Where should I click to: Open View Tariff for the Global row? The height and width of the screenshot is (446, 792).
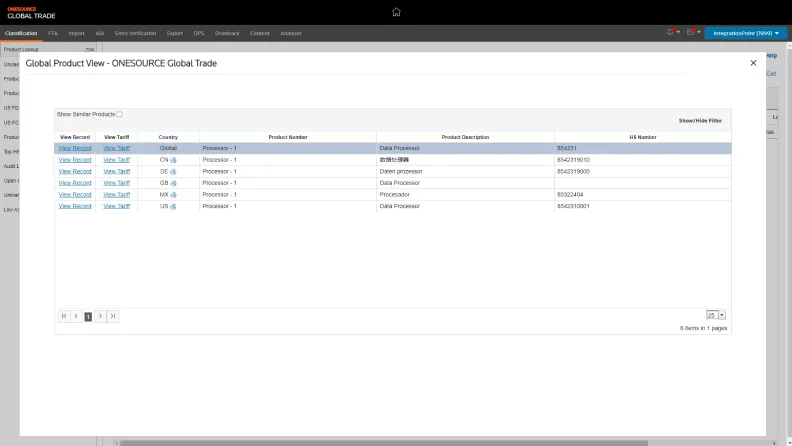coord(117,148)
